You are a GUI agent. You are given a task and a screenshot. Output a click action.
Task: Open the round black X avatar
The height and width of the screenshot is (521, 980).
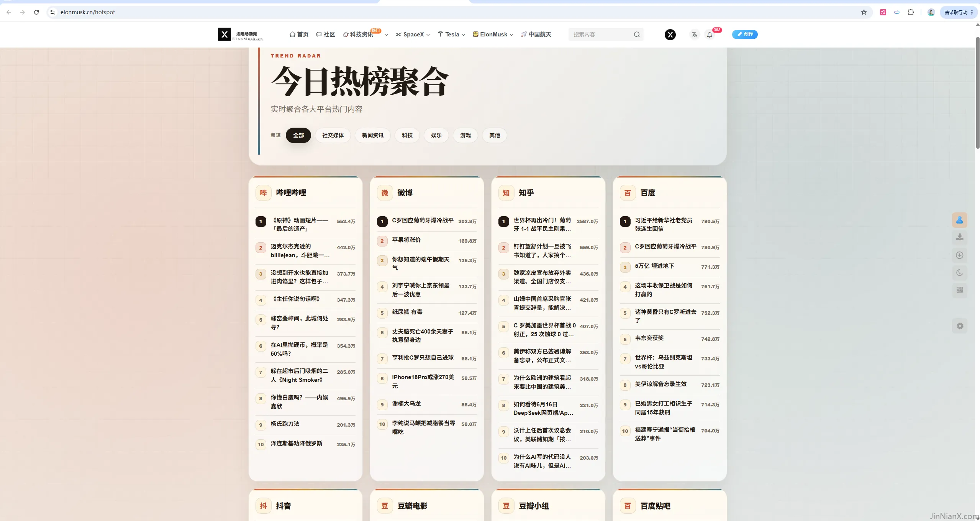pyautogui.click(x=670, y=35)
